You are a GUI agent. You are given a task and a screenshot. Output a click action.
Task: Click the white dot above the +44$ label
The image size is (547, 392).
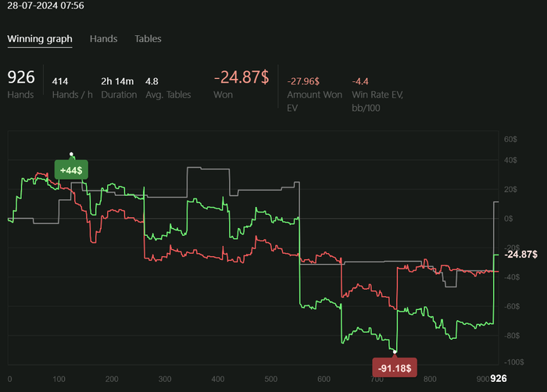72,154
